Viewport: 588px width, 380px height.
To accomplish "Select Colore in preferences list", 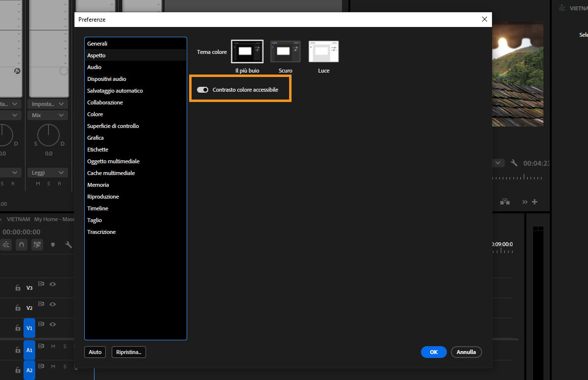I will pyautogui.click(x=136, y=114).
